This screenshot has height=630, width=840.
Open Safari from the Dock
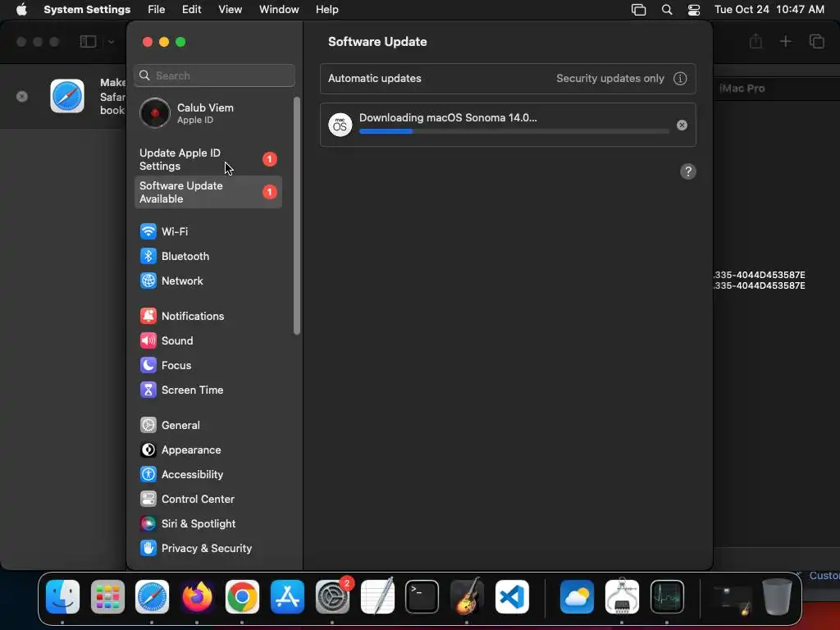click(152, 596)
